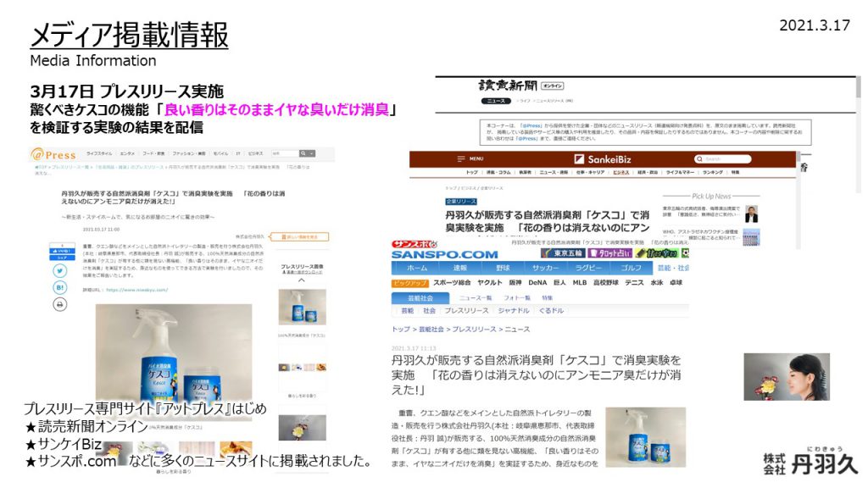
Task: Click the SANSPO.COM logo
Action: click(x=444, y=254)
